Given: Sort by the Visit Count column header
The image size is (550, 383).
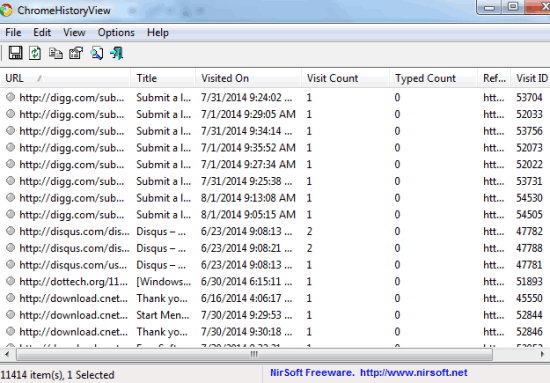Looking at the screenshot, I should pos(346,78).
